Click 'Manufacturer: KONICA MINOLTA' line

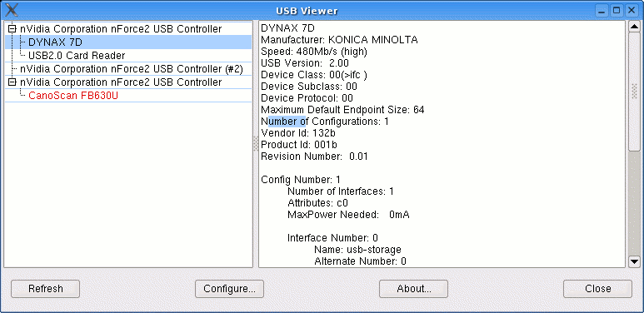coord(339,40)
